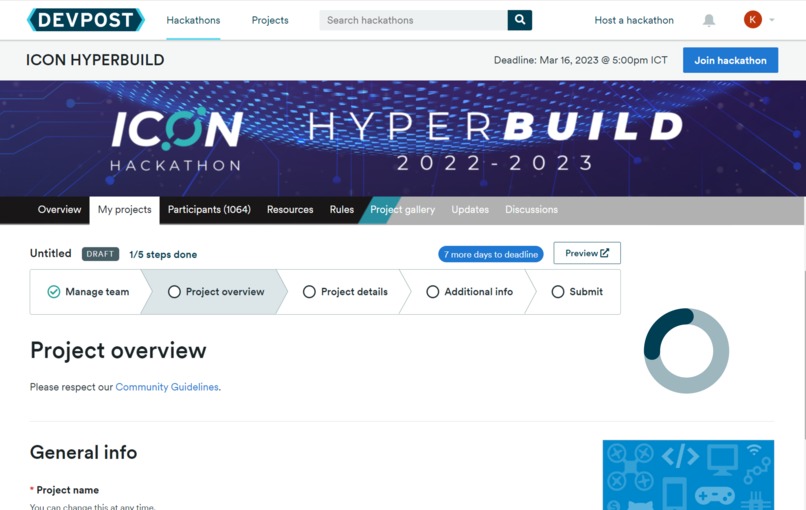Open the notifications bell

(x=709, y=20)
